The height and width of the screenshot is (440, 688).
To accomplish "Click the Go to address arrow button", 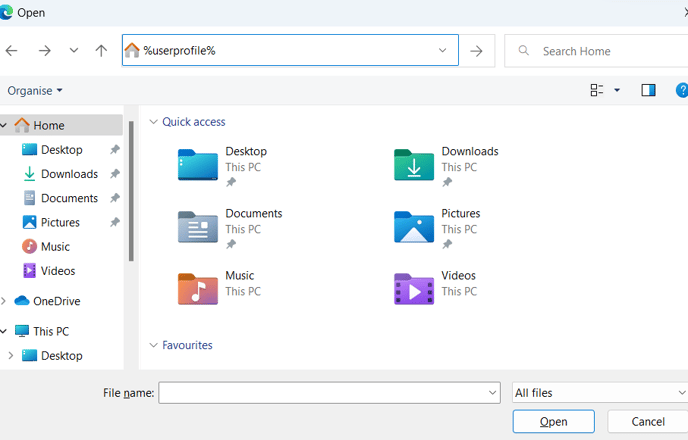I will point(477,51).
